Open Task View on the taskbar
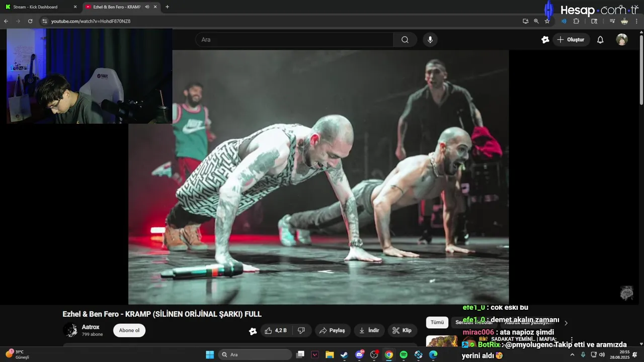 (300, 354)
